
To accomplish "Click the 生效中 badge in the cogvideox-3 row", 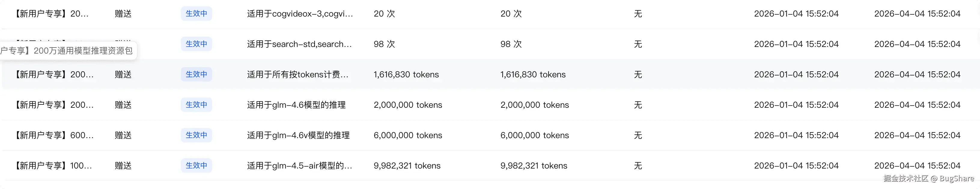I will tap(196, 14).
